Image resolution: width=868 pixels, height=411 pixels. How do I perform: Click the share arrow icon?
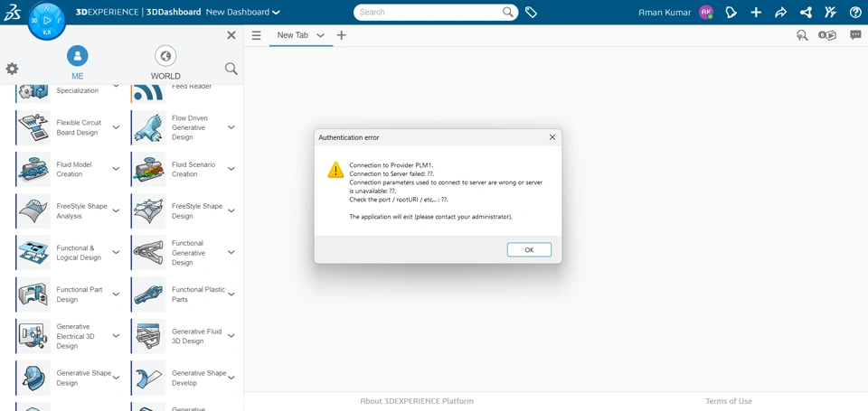[x=780, y=13]
